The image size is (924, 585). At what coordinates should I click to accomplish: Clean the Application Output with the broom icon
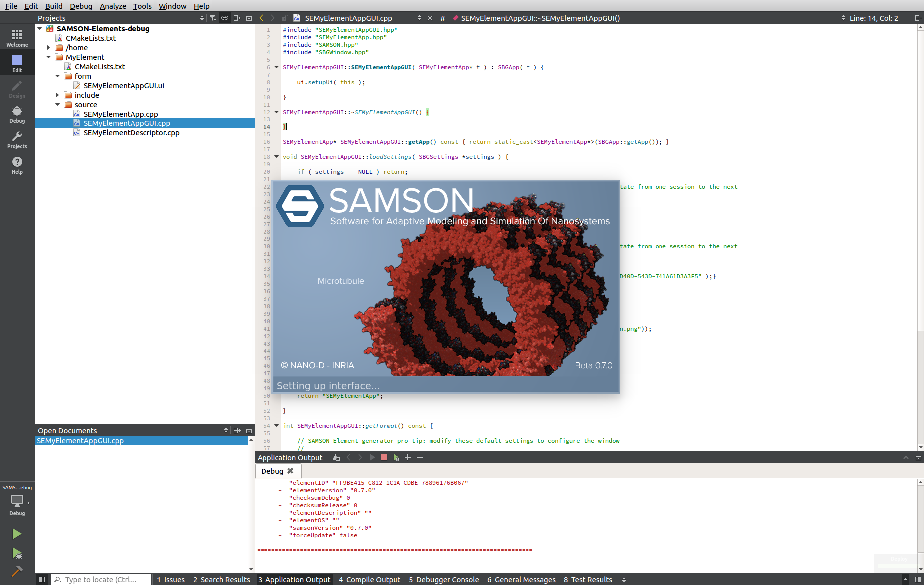click(x=336, y=457)
